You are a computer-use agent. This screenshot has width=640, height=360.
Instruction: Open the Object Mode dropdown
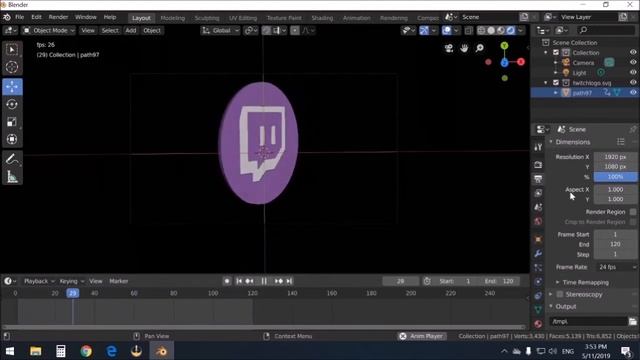click(x=49, y=31)
